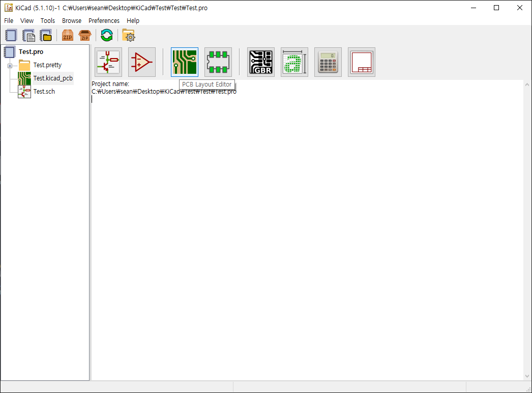Image resolution: width=532 pixels, height=393 pixels.
Task: Click scroll-up arrow of message panel
Action: click(527, 84)
